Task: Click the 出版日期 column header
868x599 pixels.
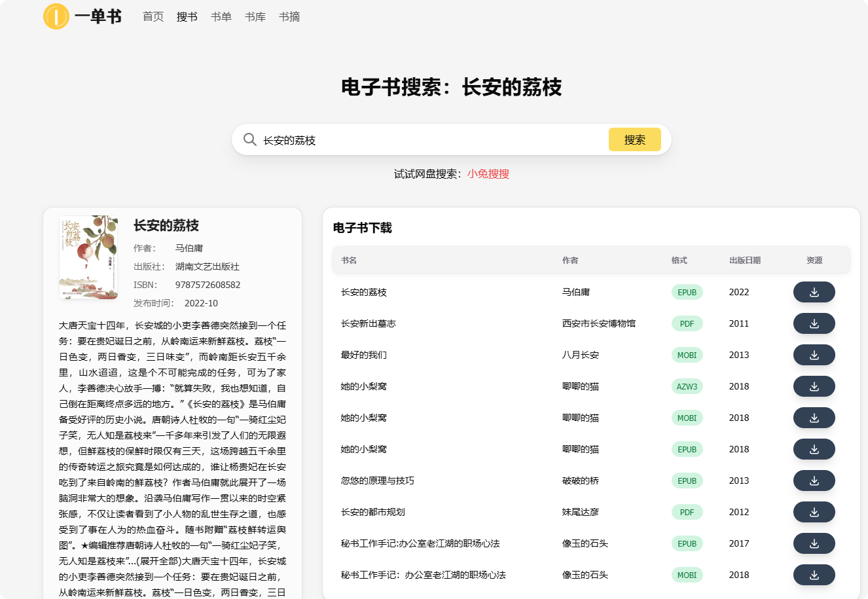Action: (x=745, y=261)
